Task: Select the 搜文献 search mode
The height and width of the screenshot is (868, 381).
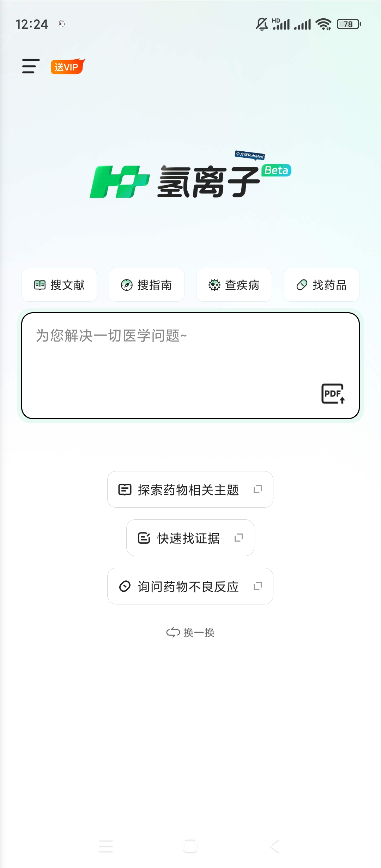Action: pos(59,285)
